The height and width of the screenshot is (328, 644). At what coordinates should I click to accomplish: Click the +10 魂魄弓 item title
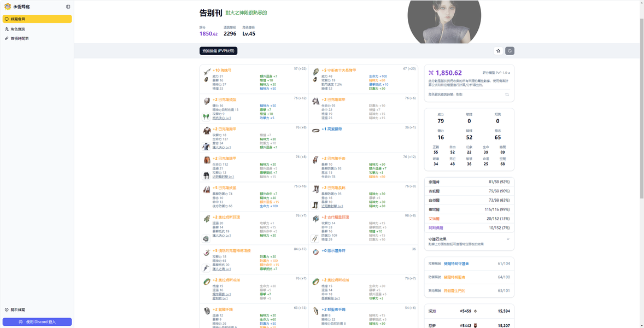tap(222, 70)
